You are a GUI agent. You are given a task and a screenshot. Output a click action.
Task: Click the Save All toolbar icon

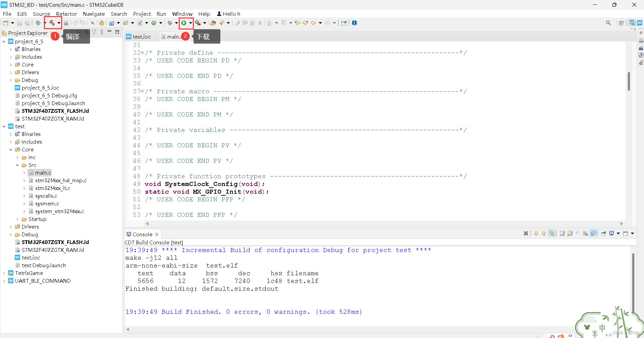click(x=27, y=23)
